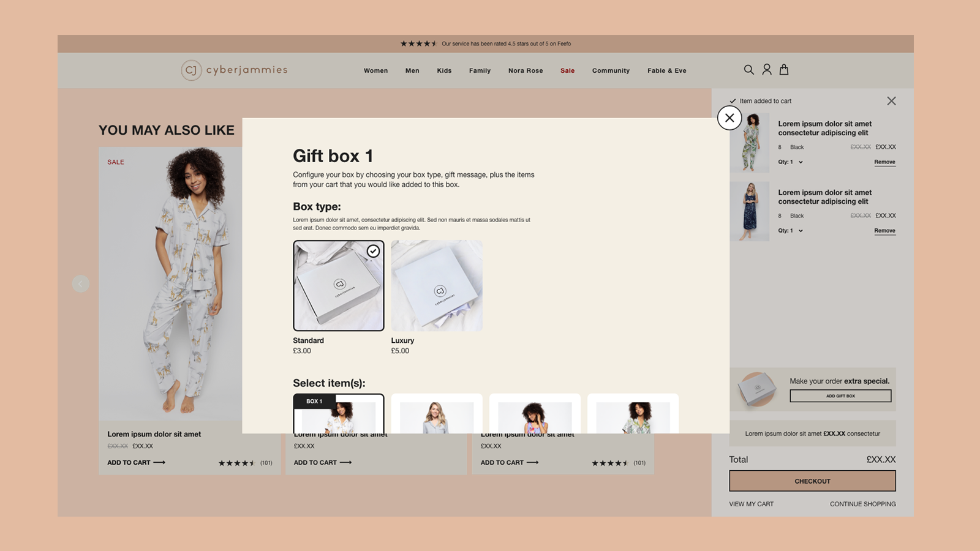The width and height of the screenshot is (980, 551).
Task: Select the Standard box type option
Action: [x=338, y=285]
